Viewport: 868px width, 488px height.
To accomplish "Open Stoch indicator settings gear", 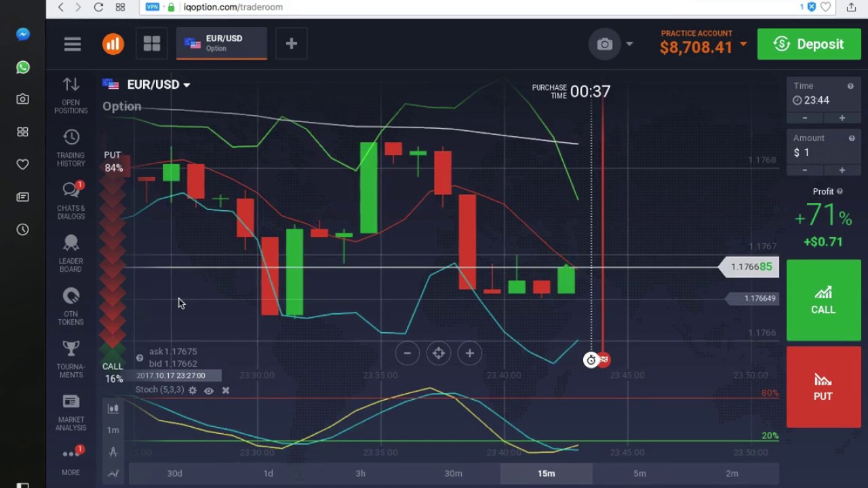I will pyautogui.click(x=193, y=390).
